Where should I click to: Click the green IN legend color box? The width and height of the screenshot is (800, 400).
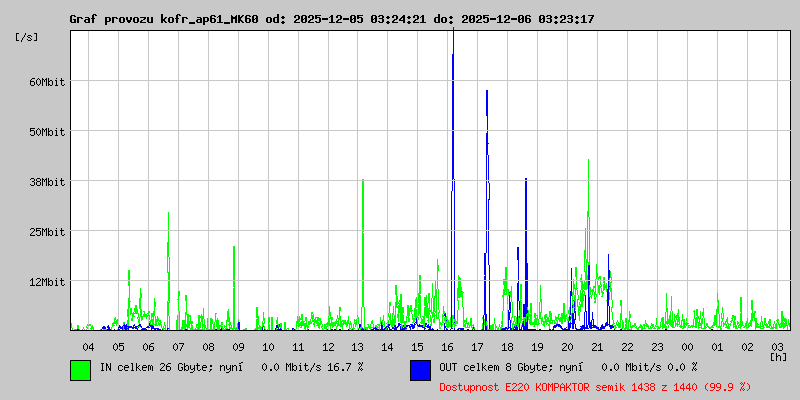point(80,369)
